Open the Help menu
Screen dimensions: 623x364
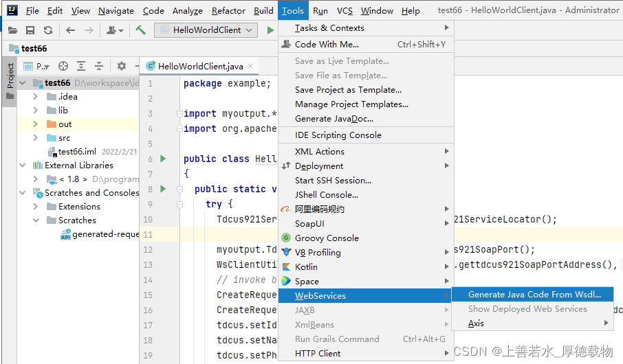click(x=411, y=11)
